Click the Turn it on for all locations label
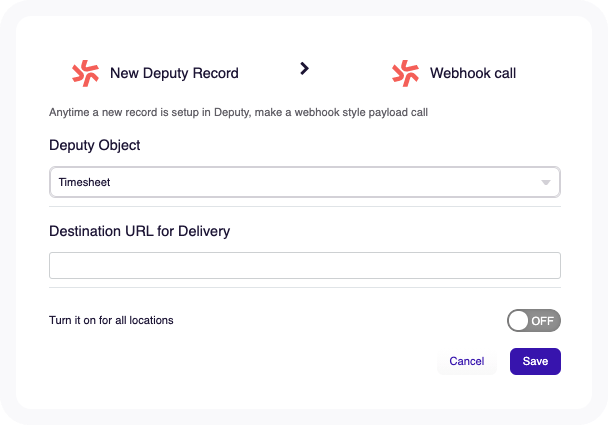Image resolution: width=608 pixels, height=425 pixels. (111, 320)
